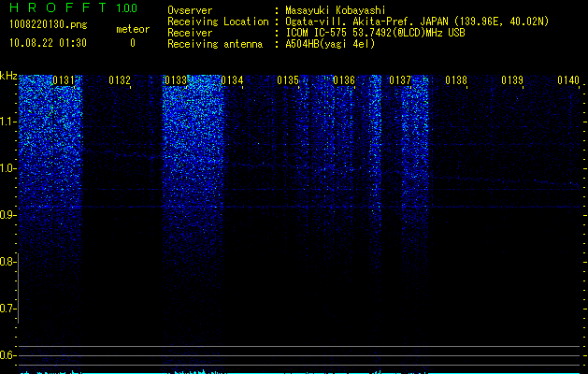
Task: Click the Ovserver field label
Action: pos(190,10)
